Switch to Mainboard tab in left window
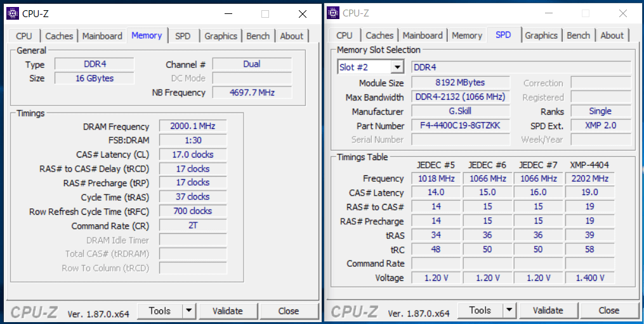 102,36
